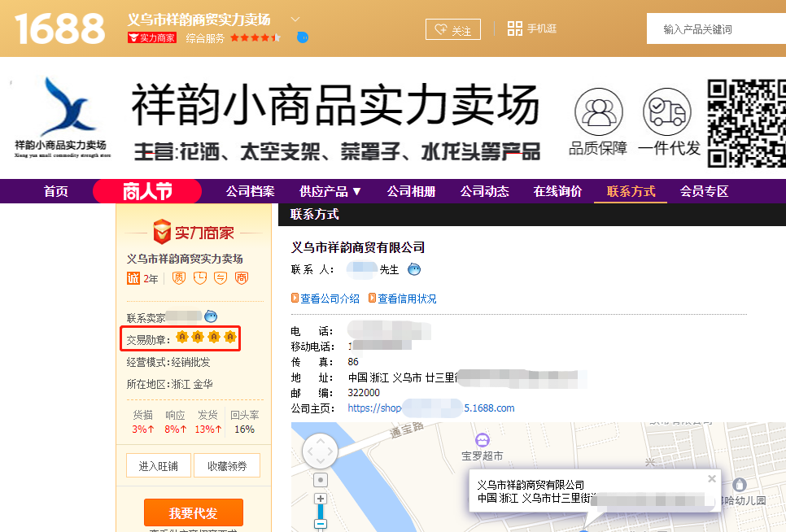The width and height of the screenshot is (786, 532).
Task: Expand the 供应产品 dropdown menu
Action: 330,191
